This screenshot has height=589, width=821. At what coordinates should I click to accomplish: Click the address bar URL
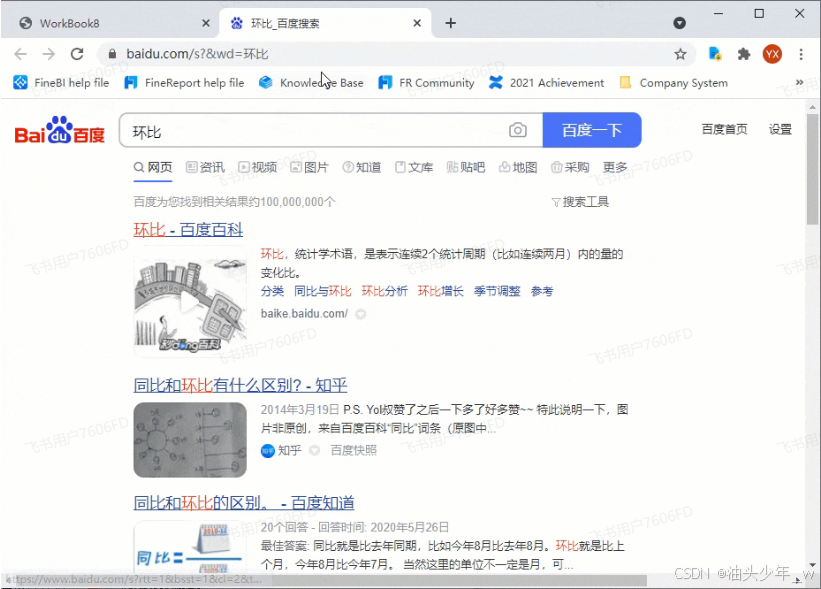[197, 54]
